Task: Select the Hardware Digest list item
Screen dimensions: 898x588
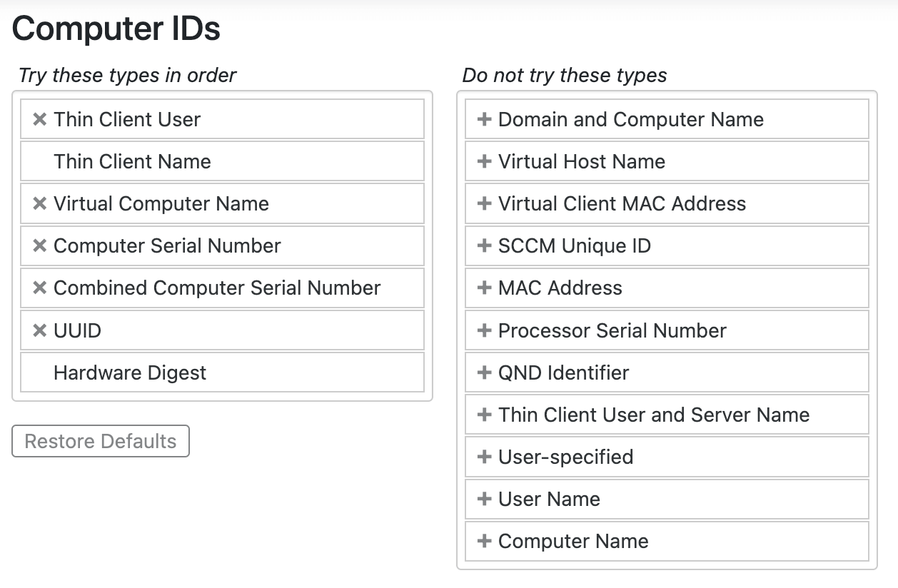Action: 130,372
